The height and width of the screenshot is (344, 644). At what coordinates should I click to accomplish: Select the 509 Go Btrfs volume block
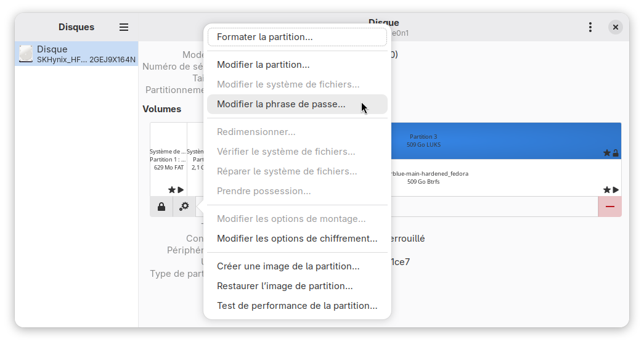(x=506, y=178)
